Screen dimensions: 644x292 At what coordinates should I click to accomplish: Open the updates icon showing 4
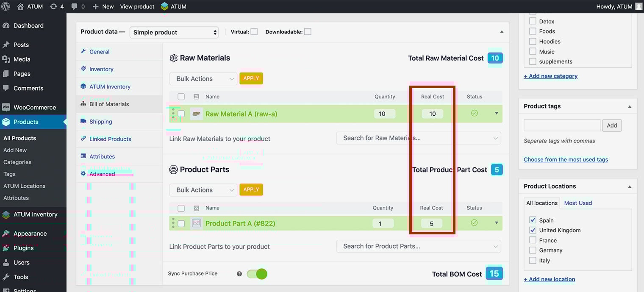point(53,6)
